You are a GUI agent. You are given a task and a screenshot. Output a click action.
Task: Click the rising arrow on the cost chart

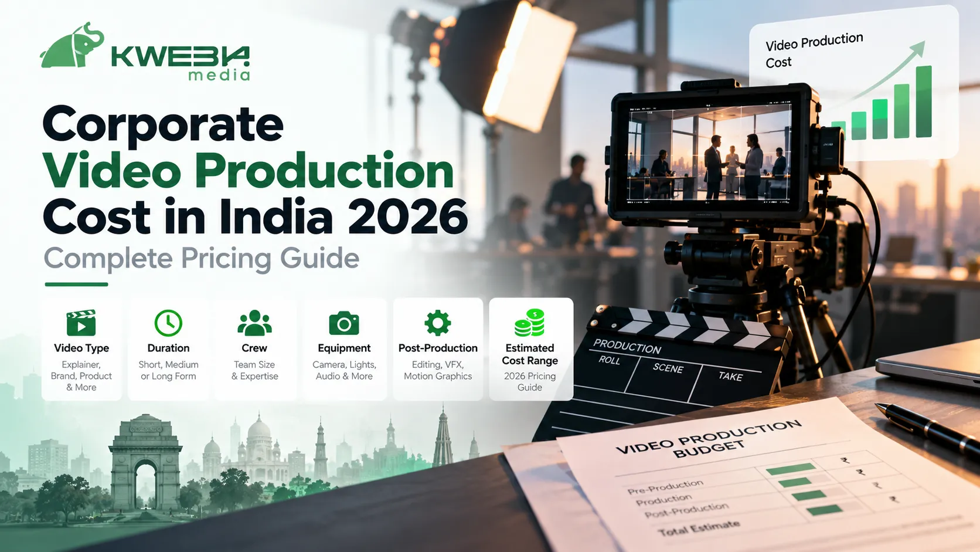(888, 69)
